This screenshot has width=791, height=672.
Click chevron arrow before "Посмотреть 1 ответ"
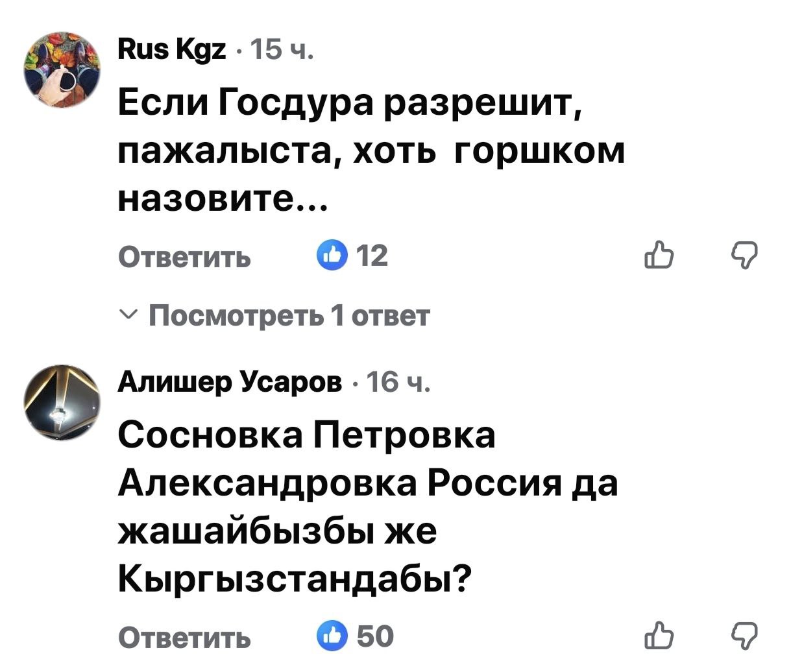tap(130, 315)
